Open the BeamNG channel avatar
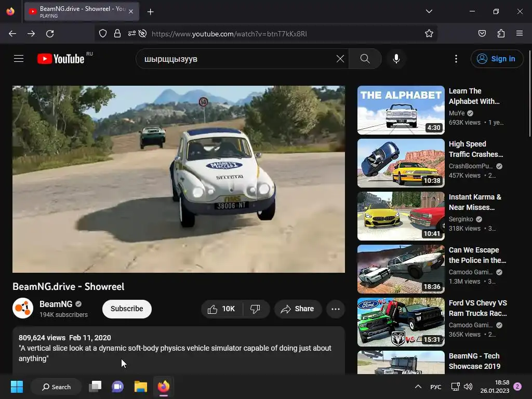Screen dimensions: 532x399 point(23,308)
